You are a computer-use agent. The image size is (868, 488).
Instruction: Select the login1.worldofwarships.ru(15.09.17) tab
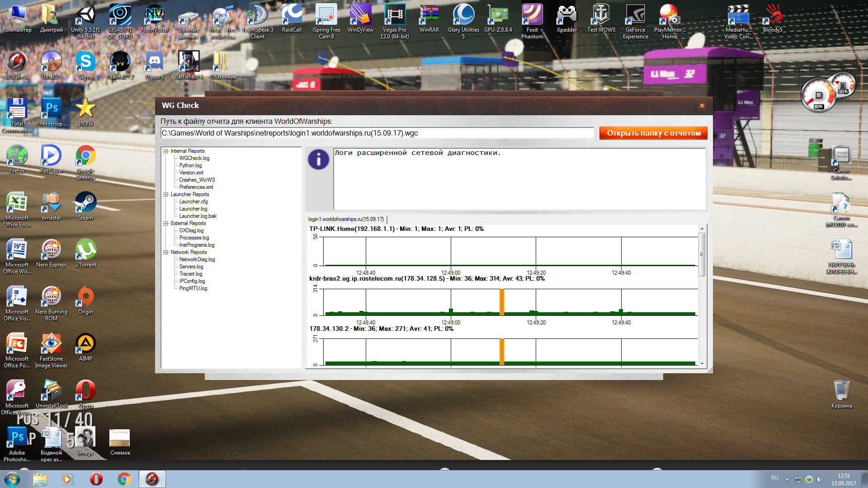click(x=346, y=219)
